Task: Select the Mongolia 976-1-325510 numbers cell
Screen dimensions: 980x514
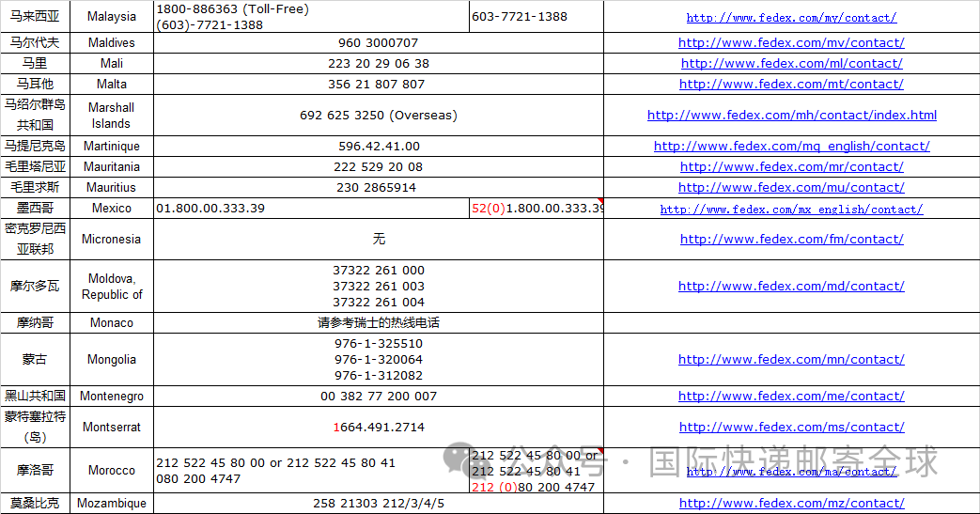Action: 378,360
